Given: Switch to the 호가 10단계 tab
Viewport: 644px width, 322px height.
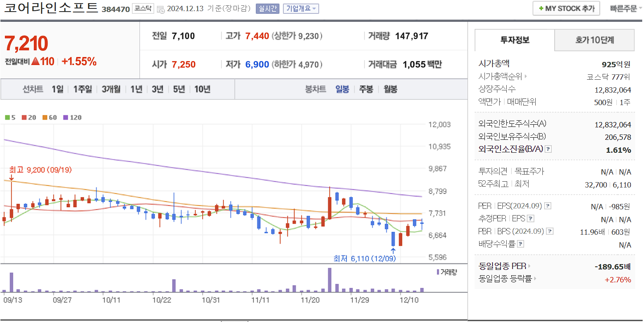Looking at the screenshot, I should 594,40.
